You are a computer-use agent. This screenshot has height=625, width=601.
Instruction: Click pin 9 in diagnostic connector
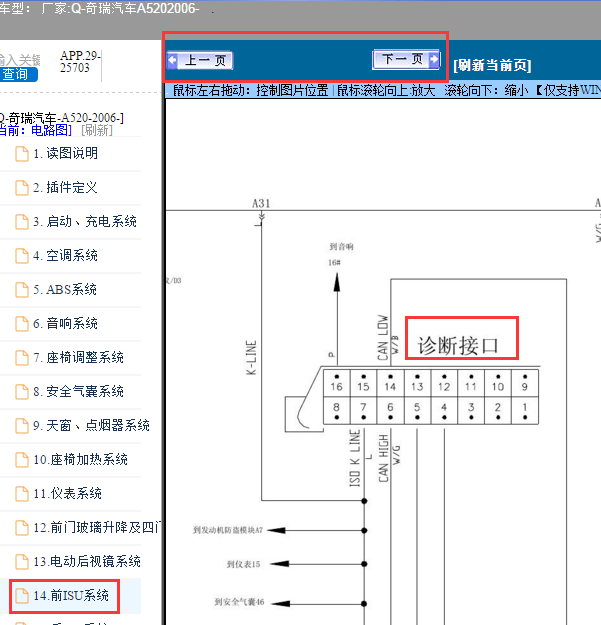pos(525,383)
